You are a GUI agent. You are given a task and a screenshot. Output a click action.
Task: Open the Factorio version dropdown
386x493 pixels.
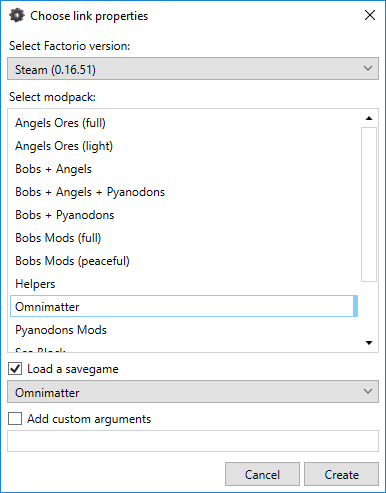193,69
